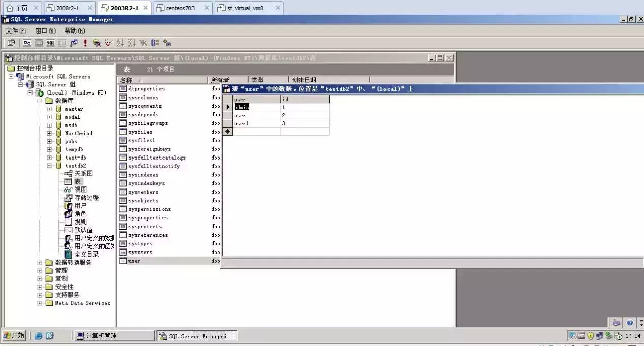
Task: Switch to 计算机管理 taskbar window
Action: 114,336
